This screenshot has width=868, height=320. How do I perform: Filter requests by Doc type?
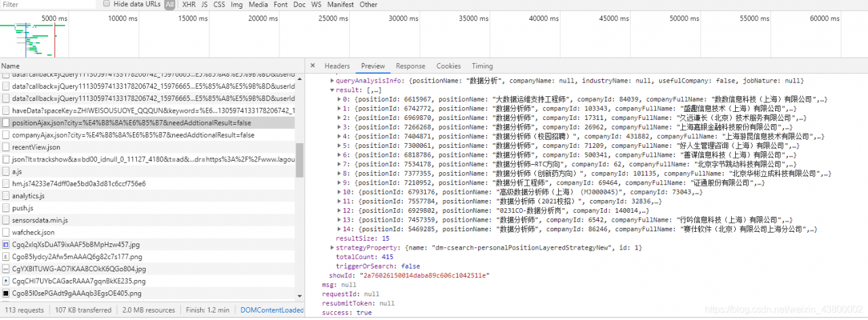[x=299, y=4]
